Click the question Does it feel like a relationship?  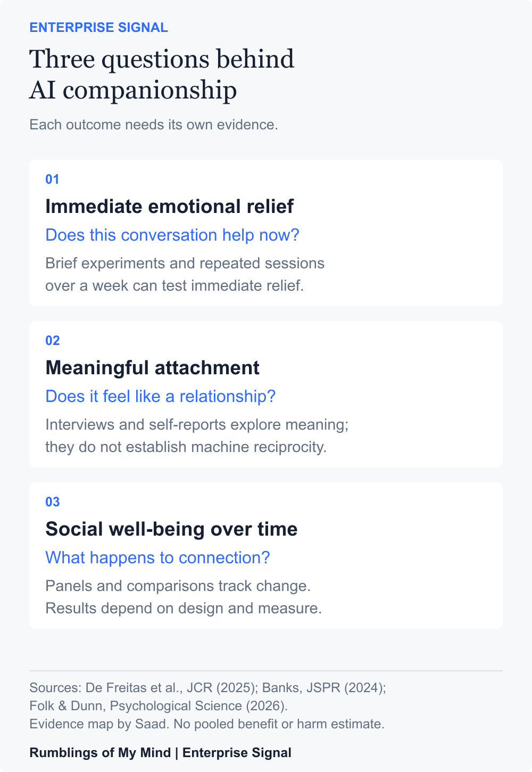click(160, 396)
